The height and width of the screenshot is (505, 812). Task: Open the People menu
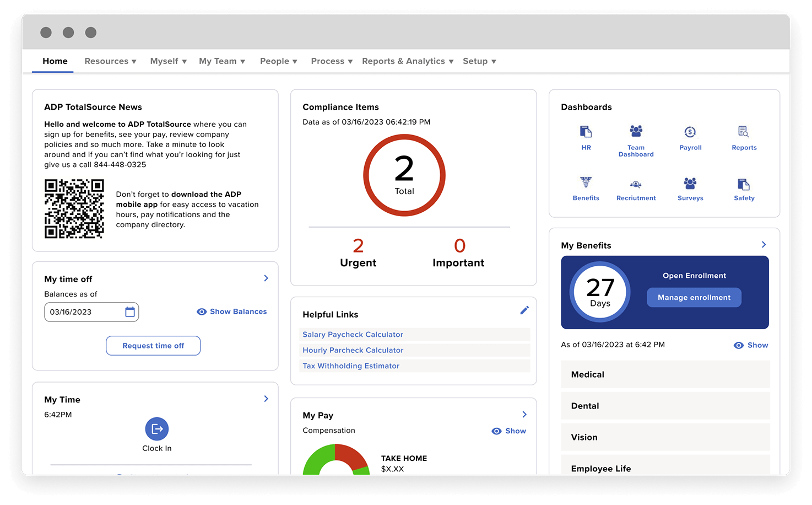(x=278, y=61)
